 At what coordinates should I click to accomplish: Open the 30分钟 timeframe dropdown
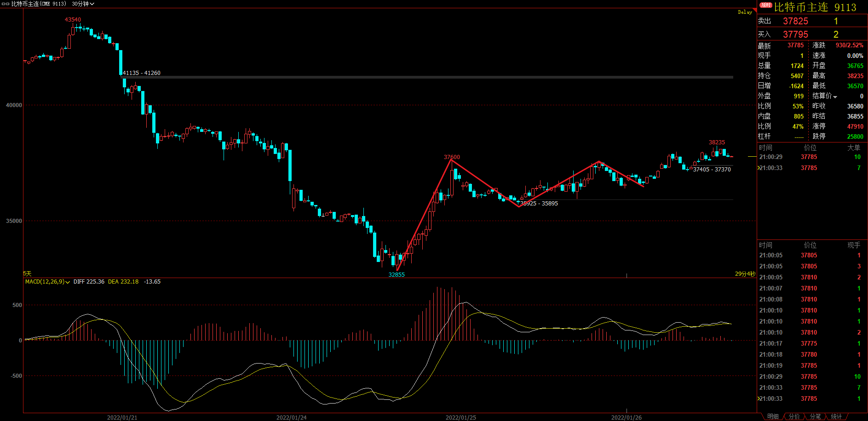(83, 4)
